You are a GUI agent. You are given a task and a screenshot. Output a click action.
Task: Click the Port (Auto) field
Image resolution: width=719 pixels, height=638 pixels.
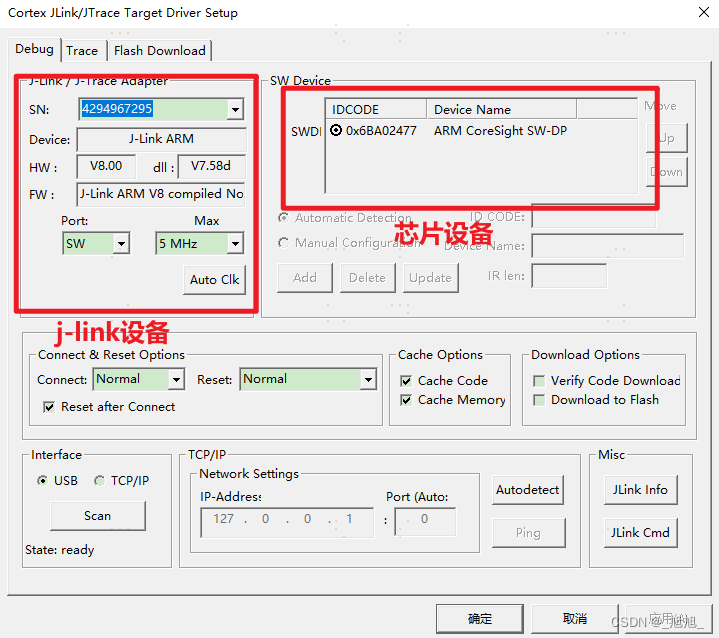point(426,521)
